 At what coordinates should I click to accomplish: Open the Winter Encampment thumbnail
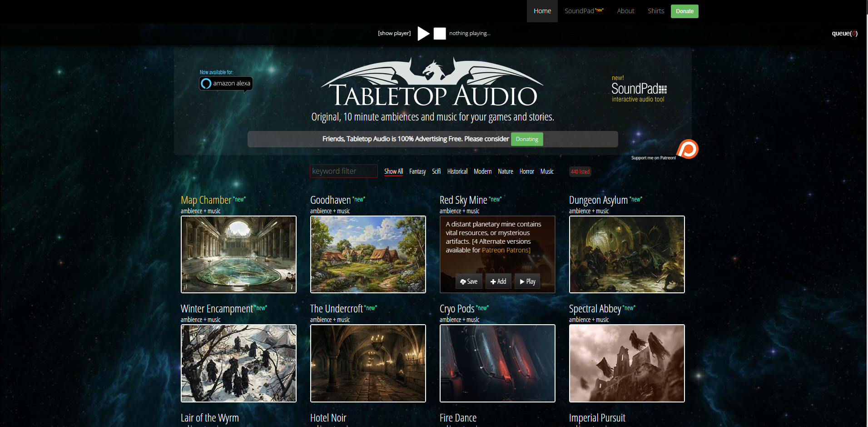pos(238,363)
